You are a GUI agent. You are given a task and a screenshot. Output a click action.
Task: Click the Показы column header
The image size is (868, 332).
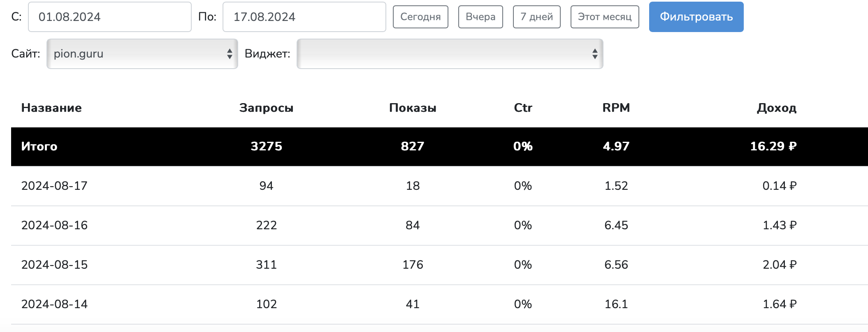(x=413, y=108)
